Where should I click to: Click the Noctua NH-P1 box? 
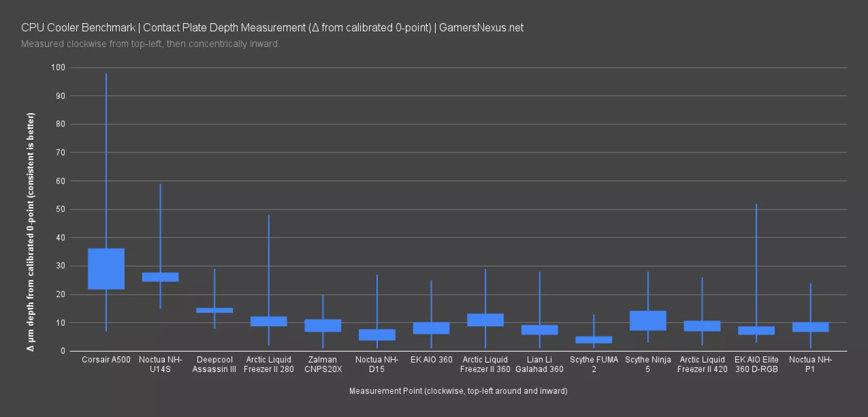point(810,327)
